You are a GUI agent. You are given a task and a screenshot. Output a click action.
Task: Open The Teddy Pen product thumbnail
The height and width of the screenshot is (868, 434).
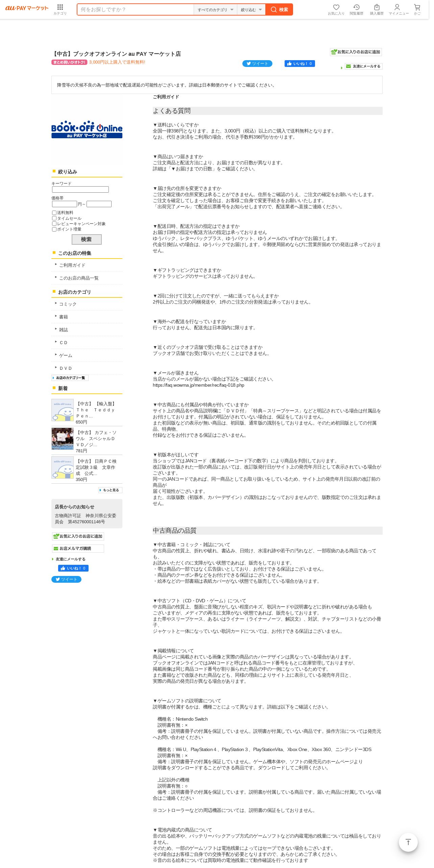coord(63,410)
